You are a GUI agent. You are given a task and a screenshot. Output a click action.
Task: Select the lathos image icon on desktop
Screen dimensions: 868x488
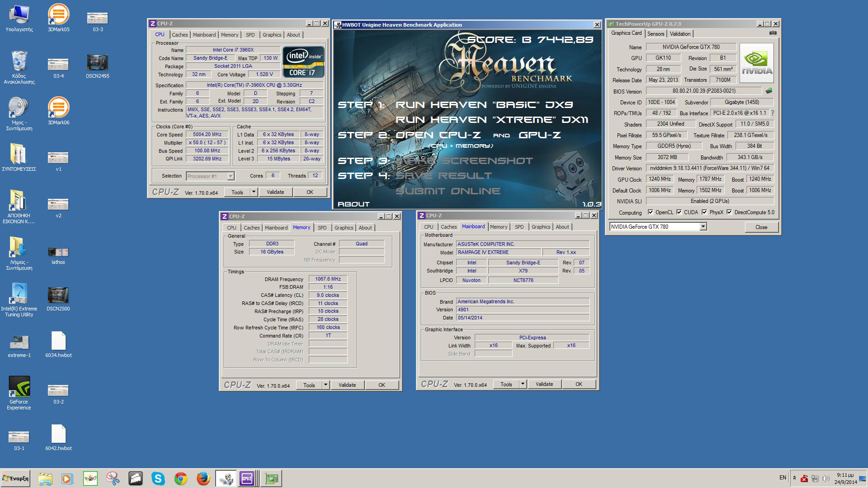tap(58, 255)
